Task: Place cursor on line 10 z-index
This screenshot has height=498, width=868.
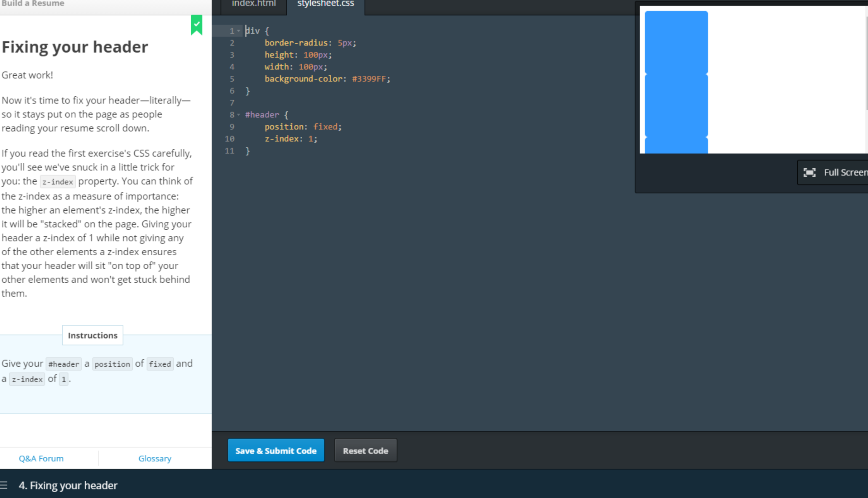Action: 282,139
